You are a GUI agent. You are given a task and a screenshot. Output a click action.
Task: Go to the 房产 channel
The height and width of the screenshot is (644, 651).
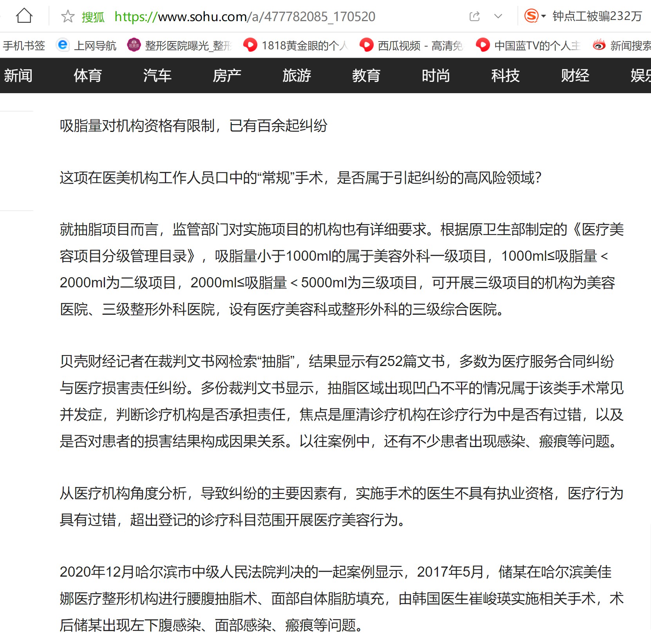227,76
